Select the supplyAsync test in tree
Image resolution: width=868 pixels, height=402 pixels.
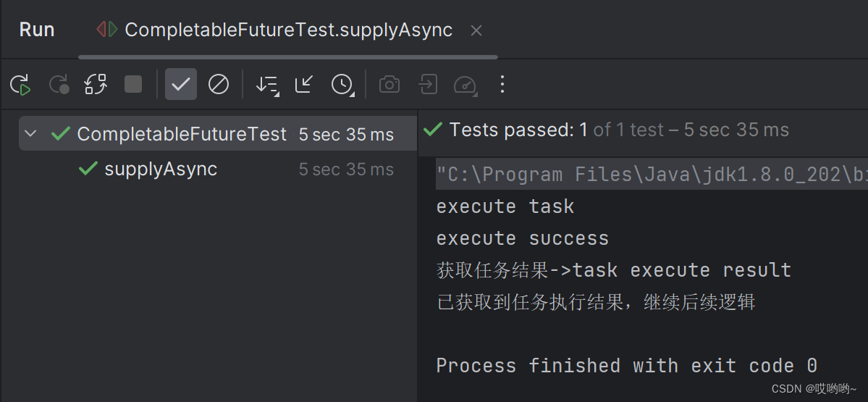[161, 169]
